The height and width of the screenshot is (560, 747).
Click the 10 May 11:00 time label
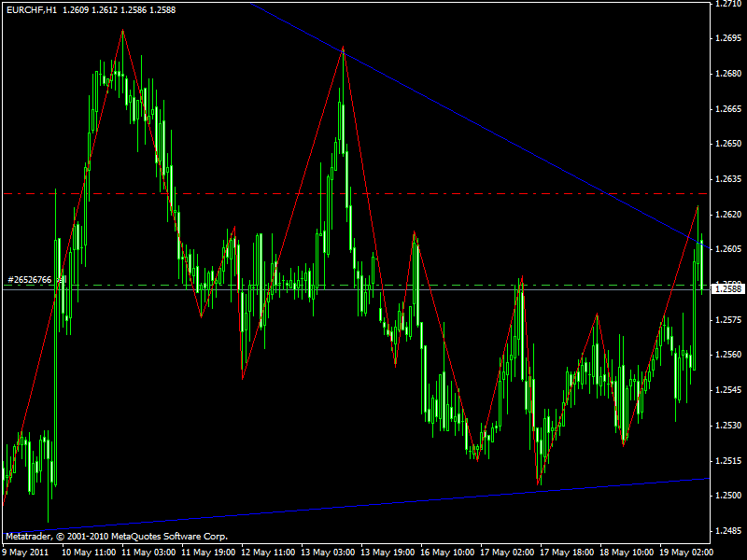click(89, 553)
